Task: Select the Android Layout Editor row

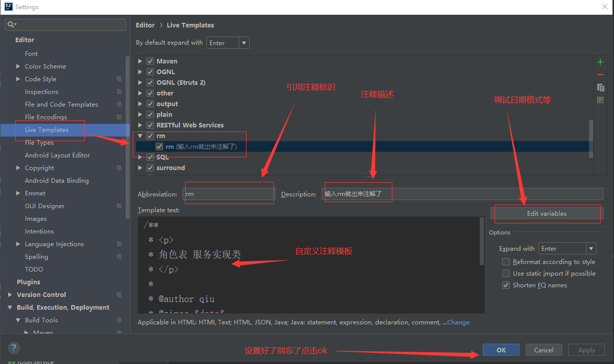Action: [x=57, y=155]
